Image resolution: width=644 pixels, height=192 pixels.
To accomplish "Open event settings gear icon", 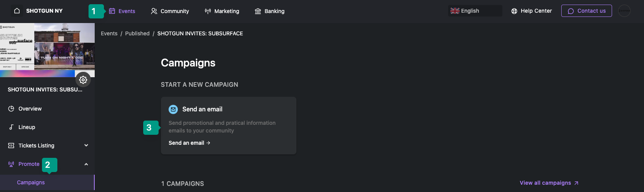I will point(83,80).
